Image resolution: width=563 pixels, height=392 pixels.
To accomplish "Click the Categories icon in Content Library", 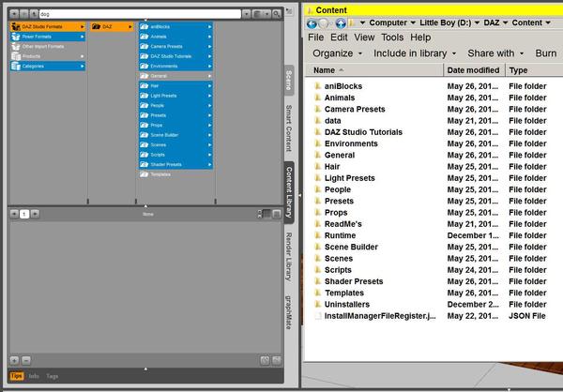I will [x=16, y=66].
